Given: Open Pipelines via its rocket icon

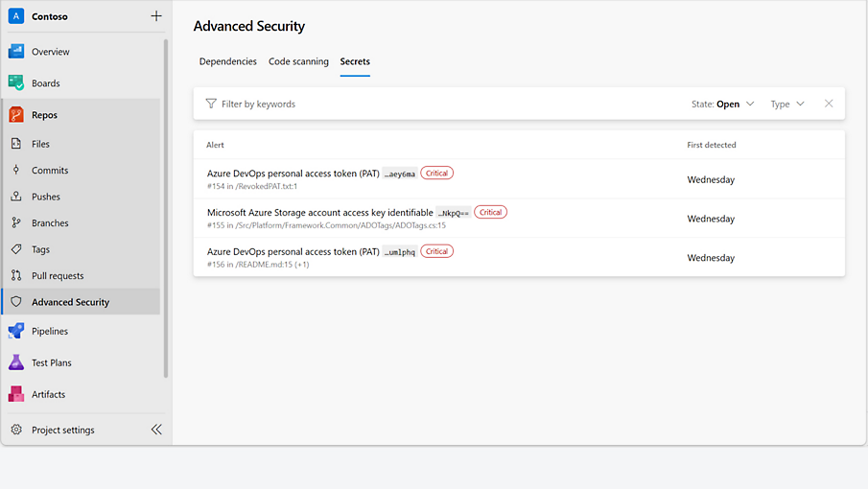Looking at the screenshot, I should (x=16, y=331).
